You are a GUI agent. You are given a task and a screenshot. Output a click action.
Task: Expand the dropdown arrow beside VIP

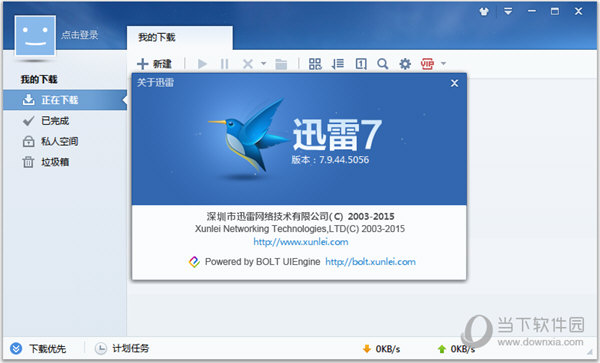443,63
